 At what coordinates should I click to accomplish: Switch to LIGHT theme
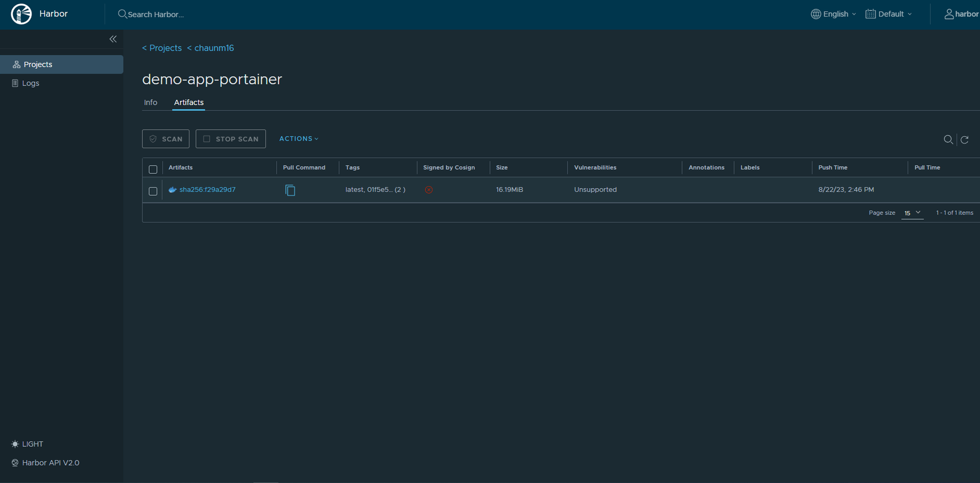tap(27, 444)
